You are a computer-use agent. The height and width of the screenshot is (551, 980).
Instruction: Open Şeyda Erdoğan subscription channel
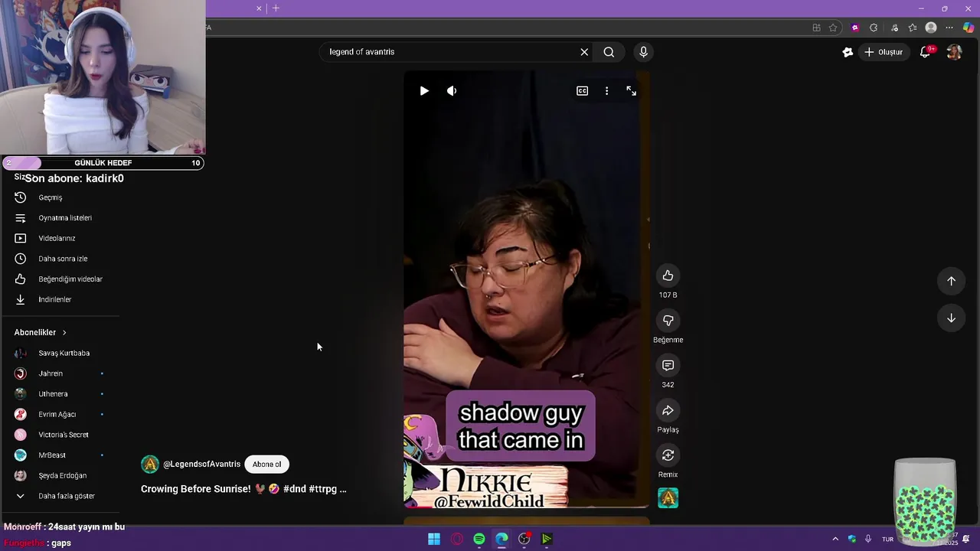click(61, 475)
